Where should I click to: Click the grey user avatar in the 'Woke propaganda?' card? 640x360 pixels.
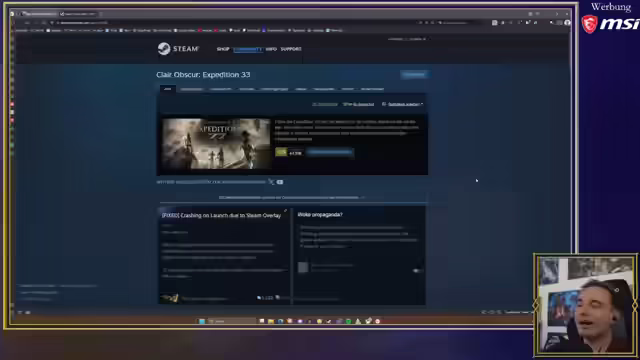(303, 267)
